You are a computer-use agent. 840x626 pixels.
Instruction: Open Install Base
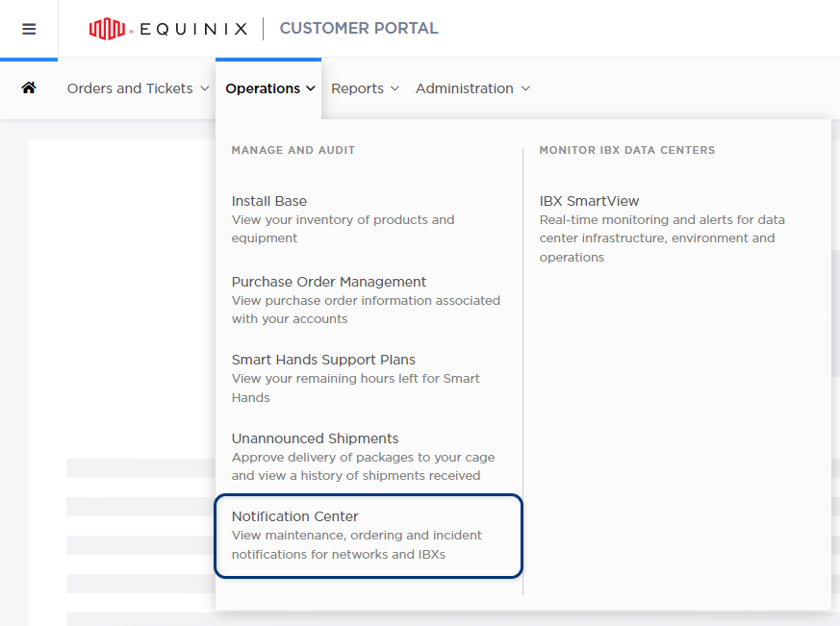(268, 201)
